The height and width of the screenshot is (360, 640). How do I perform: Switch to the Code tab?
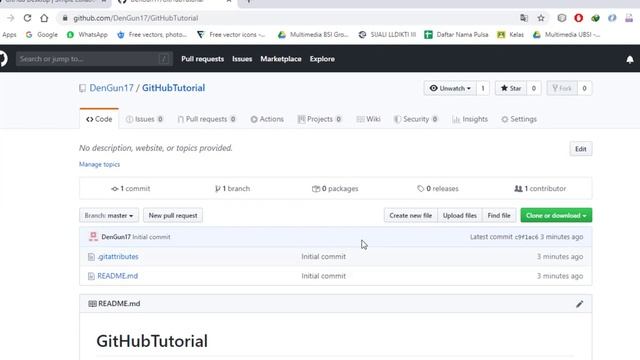point(99,119)
